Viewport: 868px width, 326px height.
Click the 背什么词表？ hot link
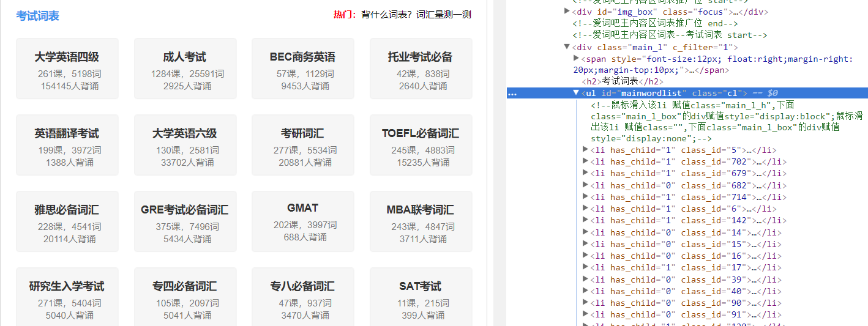tap(387, 15)
